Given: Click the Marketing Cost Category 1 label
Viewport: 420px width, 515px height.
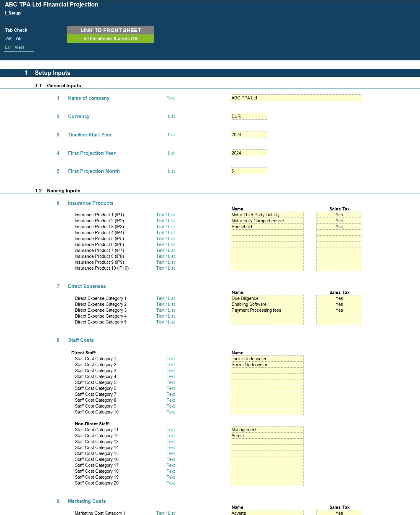Looking at the screenshot, I should 100,513.
